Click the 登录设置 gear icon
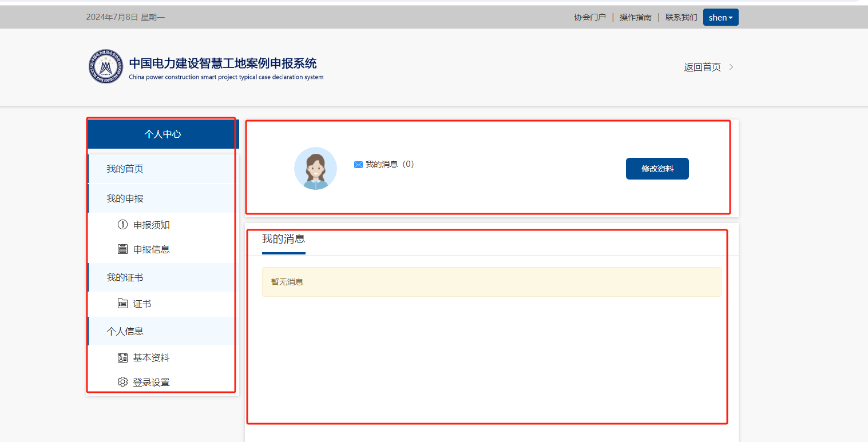 (122, 382)
